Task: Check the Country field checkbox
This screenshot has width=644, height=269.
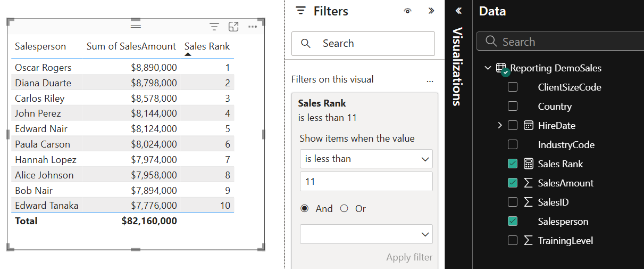Action: [x=513, y=107]
